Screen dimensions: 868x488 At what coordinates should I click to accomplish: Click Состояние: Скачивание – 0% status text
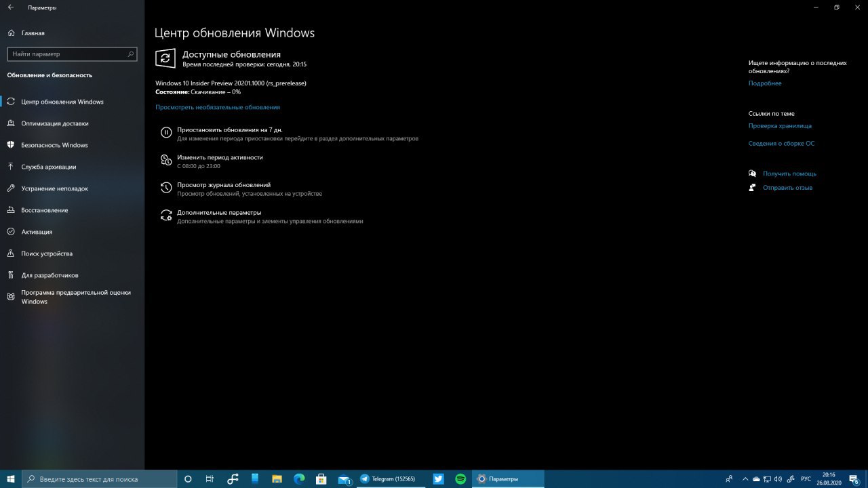(198, 91)
